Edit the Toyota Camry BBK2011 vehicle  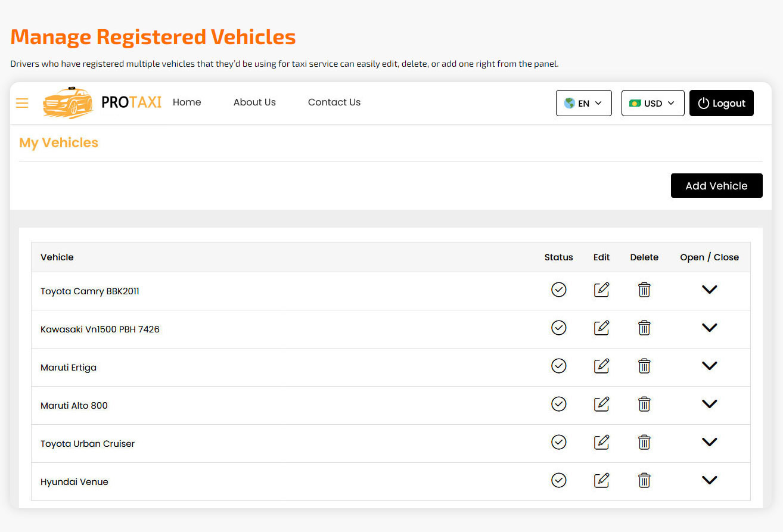(601, 290)
